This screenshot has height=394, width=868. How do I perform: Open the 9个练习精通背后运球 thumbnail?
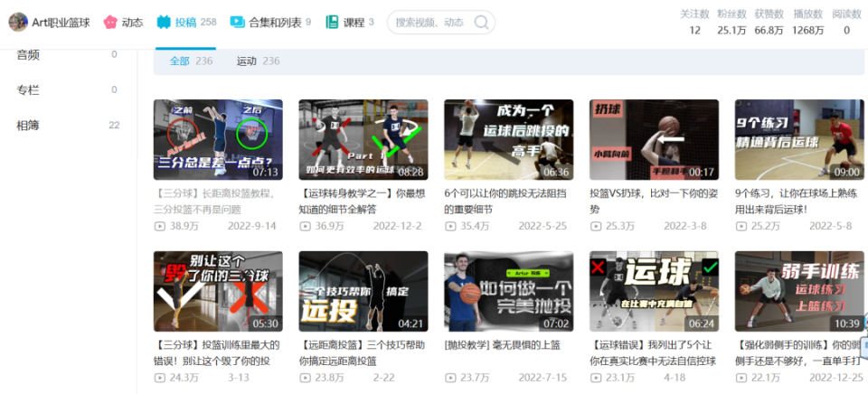click(x=799, y=140)
